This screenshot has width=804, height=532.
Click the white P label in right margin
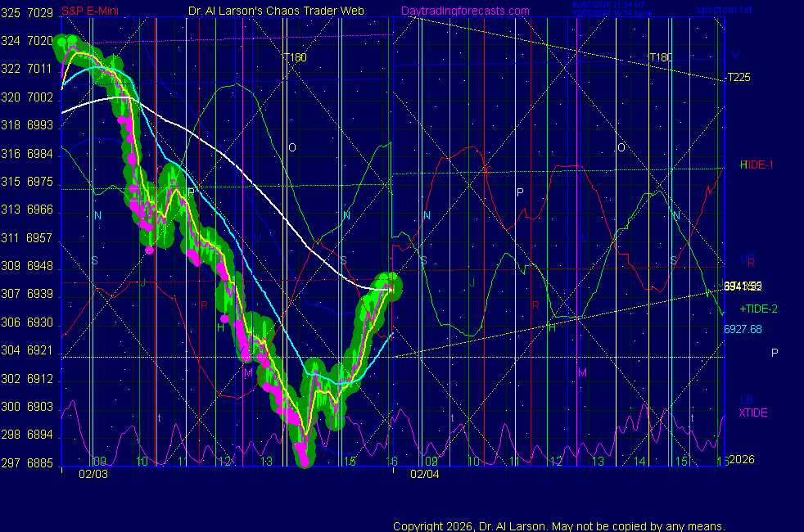point(775,352)
